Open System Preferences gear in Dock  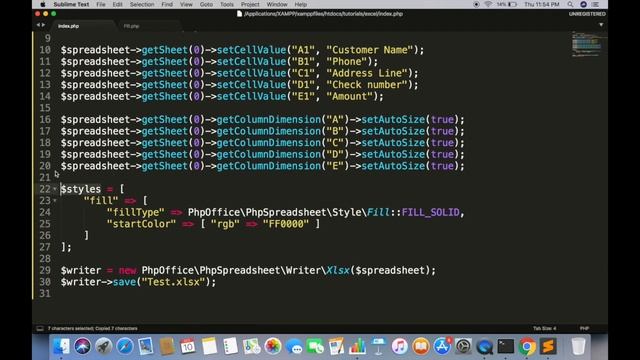point(463,347)
